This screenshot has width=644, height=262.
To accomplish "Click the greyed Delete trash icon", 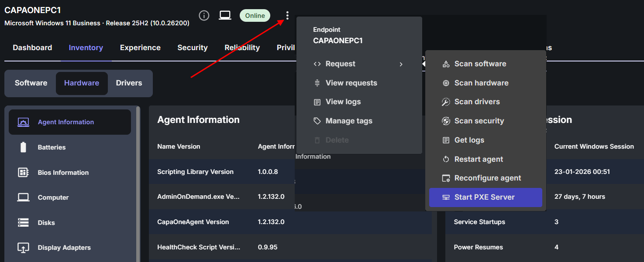I will point(317,140).
